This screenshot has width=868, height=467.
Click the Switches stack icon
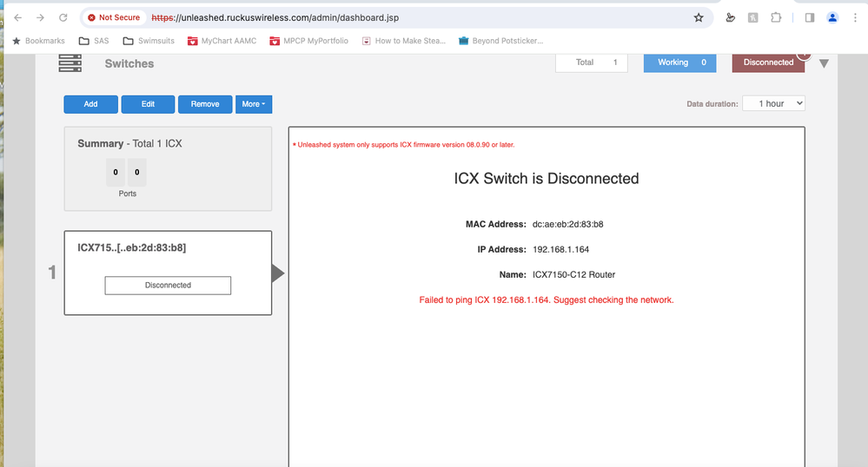point(70,63)
